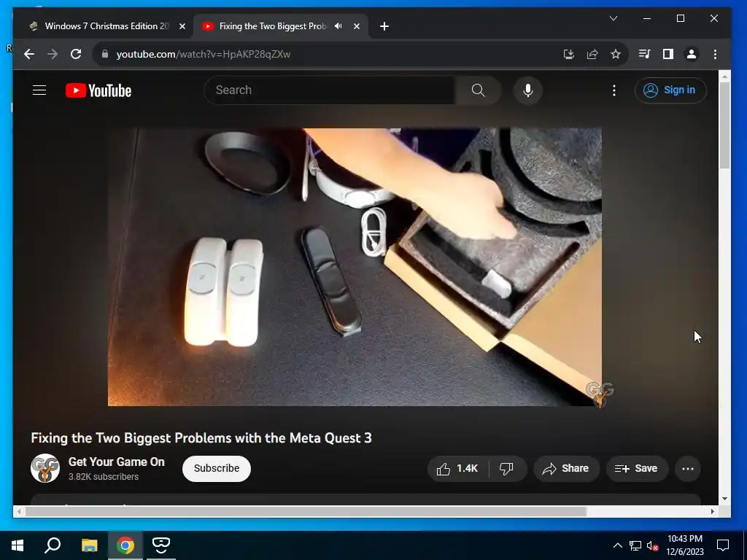Click the 3.82K subscribers text

pyautogui.click(x=104, y=477)
